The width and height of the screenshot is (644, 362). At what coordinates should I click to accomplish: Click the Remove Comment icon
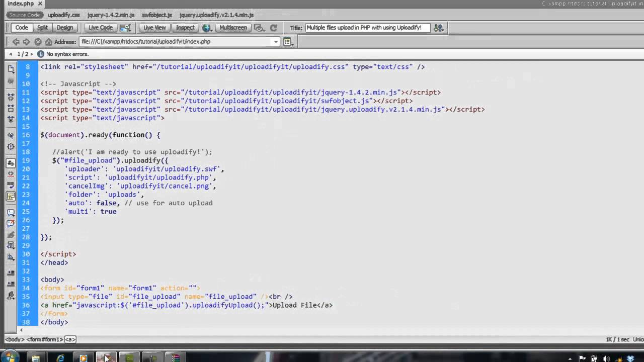click(x=11, y=224)
